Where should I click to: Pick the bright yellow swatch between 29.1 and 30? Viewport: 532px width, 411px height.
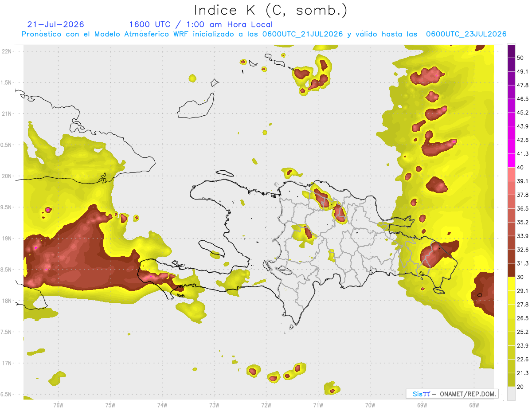click(511, 284)
